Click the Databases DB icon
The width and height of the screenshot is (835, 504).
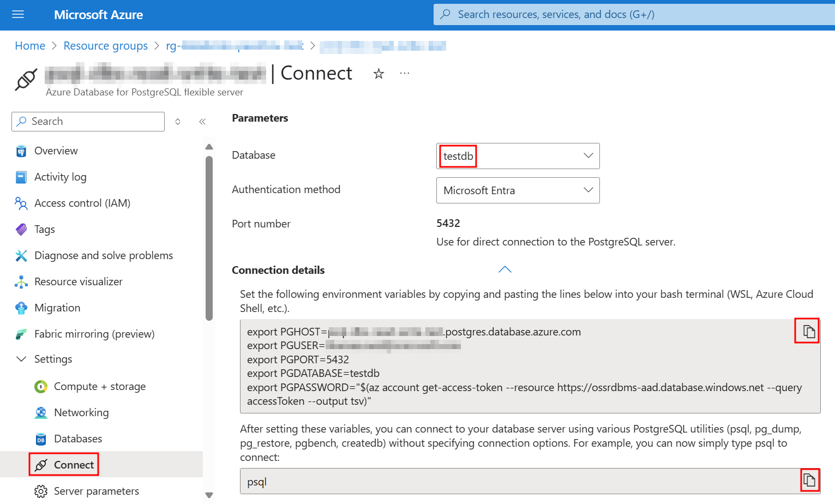[41, 439]
